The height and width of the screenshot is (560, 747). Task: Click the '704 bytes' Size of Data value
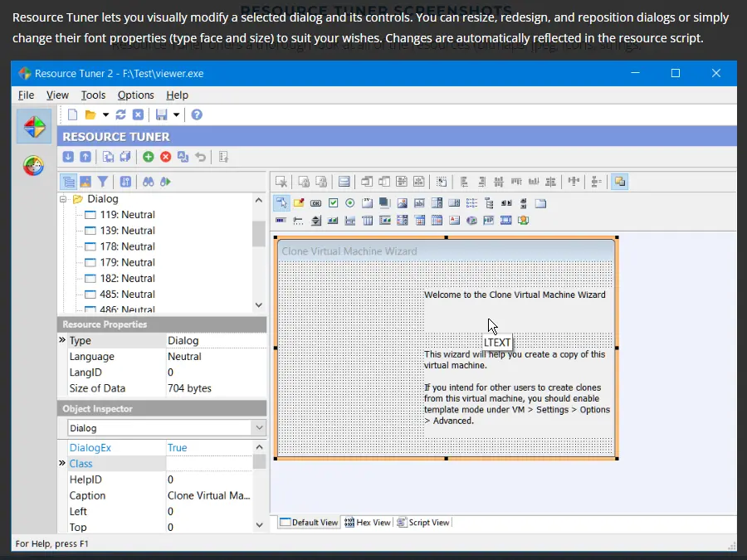(x=189, y=388)
